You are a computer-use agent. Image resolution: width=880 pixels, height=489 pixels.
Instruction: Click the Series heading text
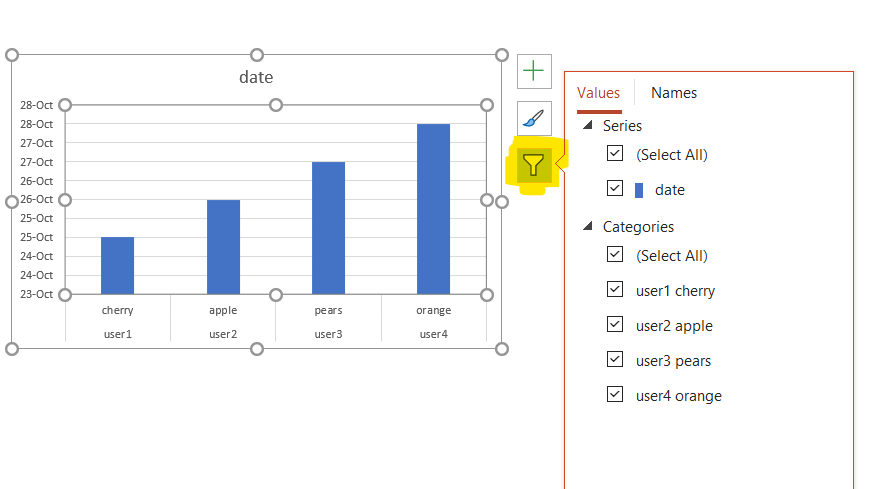click(622, 126)
